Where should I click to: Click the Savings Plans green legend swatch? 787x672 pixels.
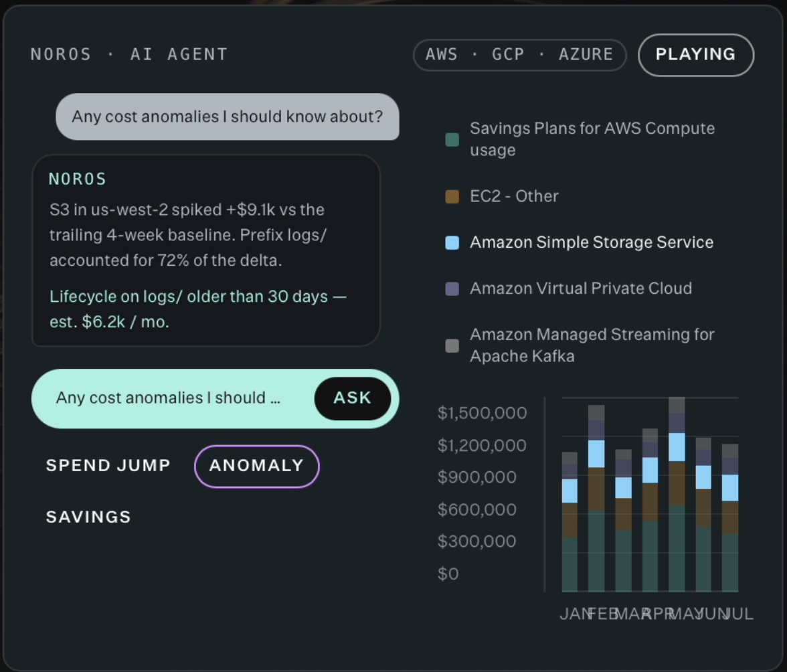pyautogui.click(x=452, y=139)
